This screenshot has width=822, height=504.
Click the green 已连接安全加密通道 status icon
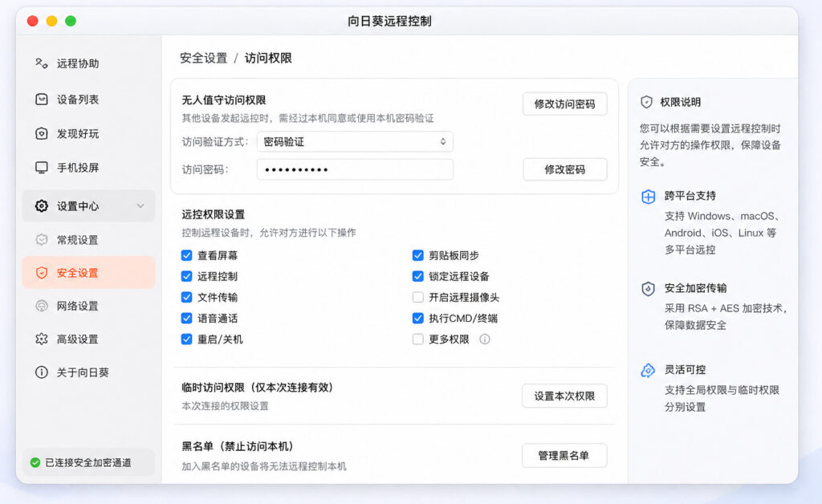(x=35, y=462)
